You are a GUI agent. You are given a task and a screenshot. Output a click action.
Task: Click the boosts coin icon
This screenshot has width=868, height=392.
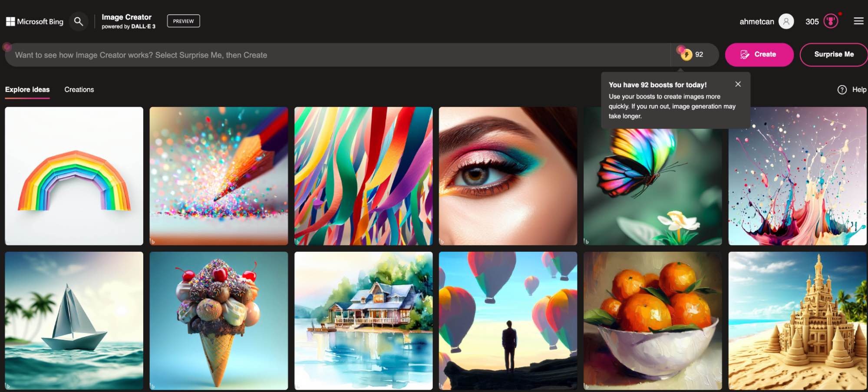pyautogui.click(x=686, y=54)
